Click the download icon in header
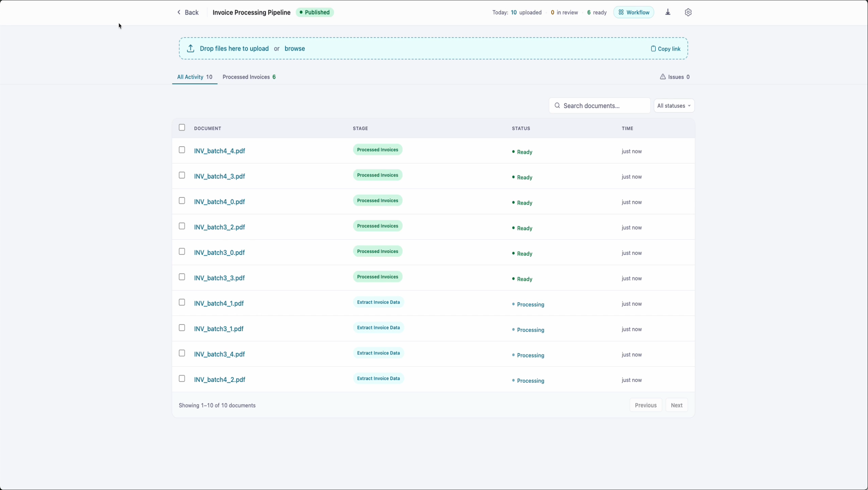The height and width of the screenshot is (490, 868). (668, 12)
